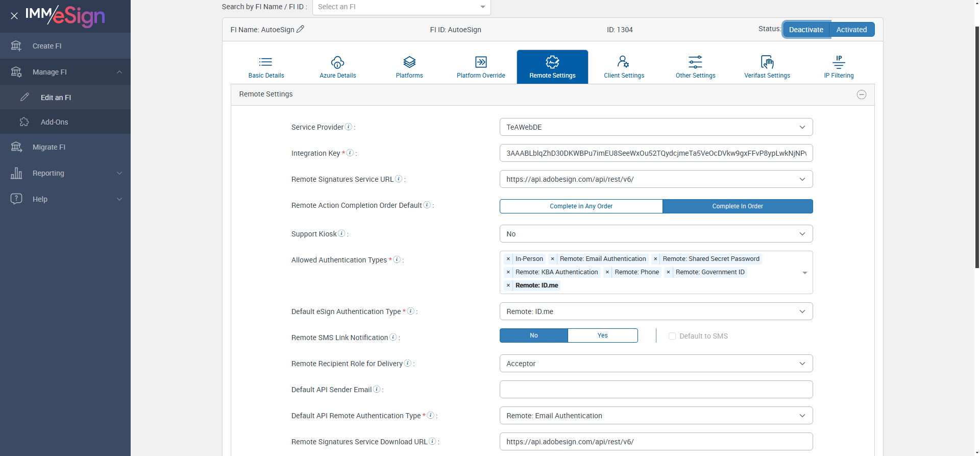Image resolution: width=980 pixels, height=456 pixels.
Task: Click the IP Filtering icon
Action: (x=838, y=62)
